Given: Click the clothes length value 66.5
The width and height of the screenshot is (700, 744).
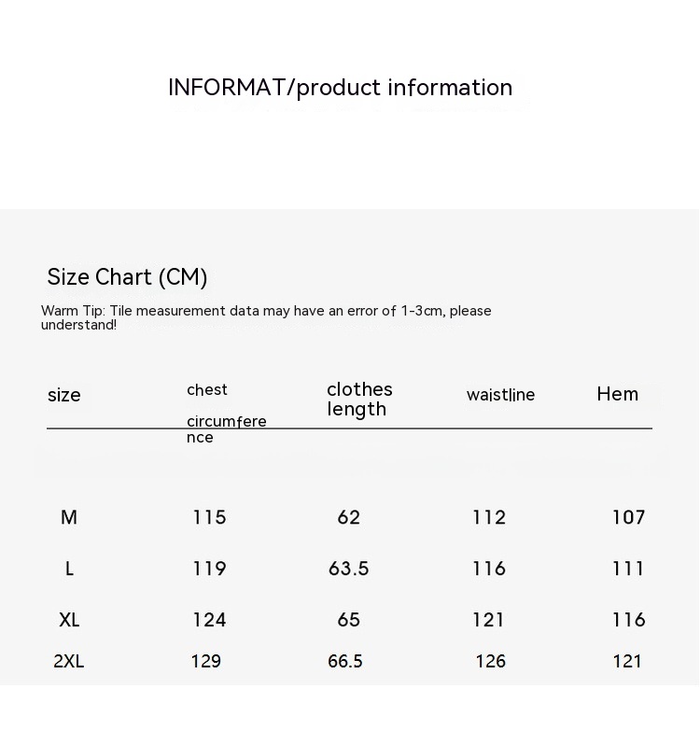Looking at the screenshot, I should pos(344,661).
